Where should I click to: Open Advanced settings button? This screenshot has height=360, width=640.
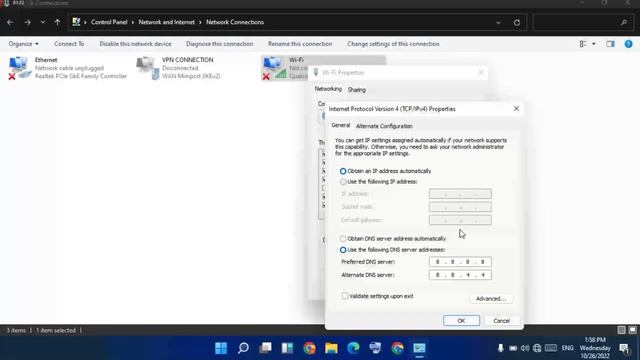click(491, 299)
